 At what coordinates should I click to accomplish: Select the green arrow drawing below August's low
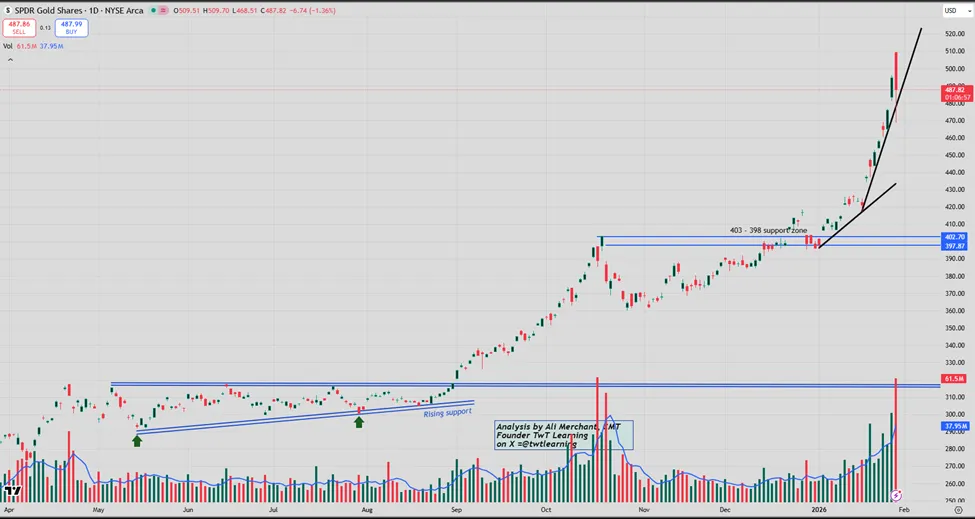(359, 423)
